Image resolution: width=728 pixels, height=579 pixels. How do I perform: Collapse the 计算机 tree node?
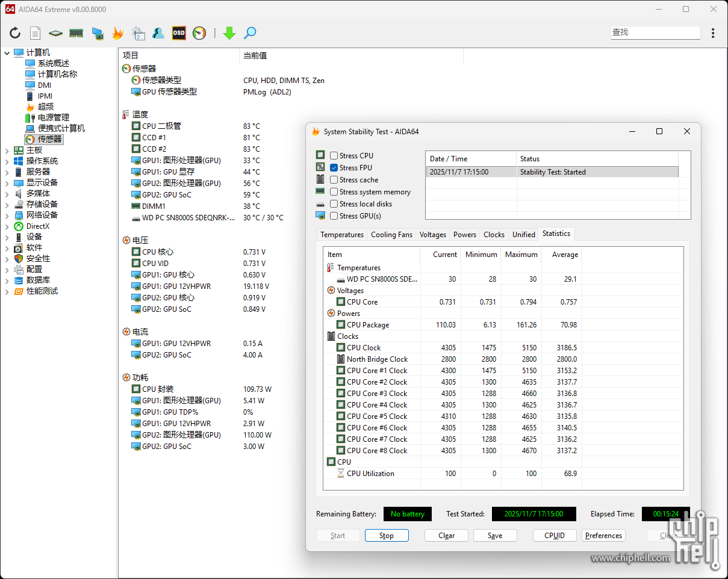click(x=7, y=53)
